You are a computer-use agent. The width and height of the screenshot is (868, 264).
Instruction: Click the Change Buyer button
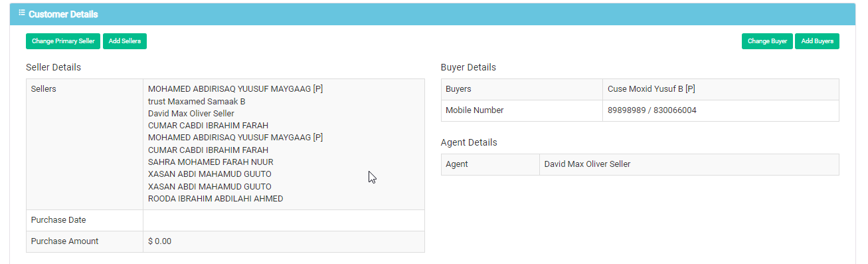[x=767, y=41]
